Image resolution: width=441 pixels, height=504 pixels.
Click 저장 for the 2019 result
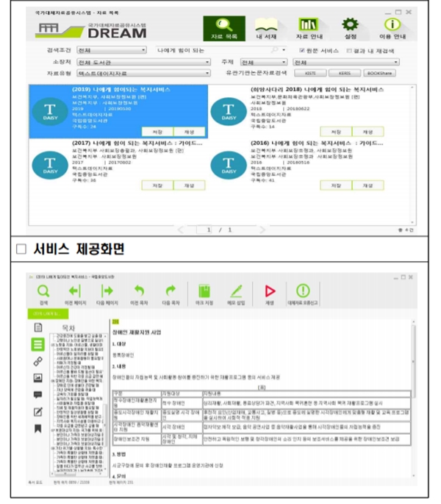pyautogui.click(x=157, y=132)
